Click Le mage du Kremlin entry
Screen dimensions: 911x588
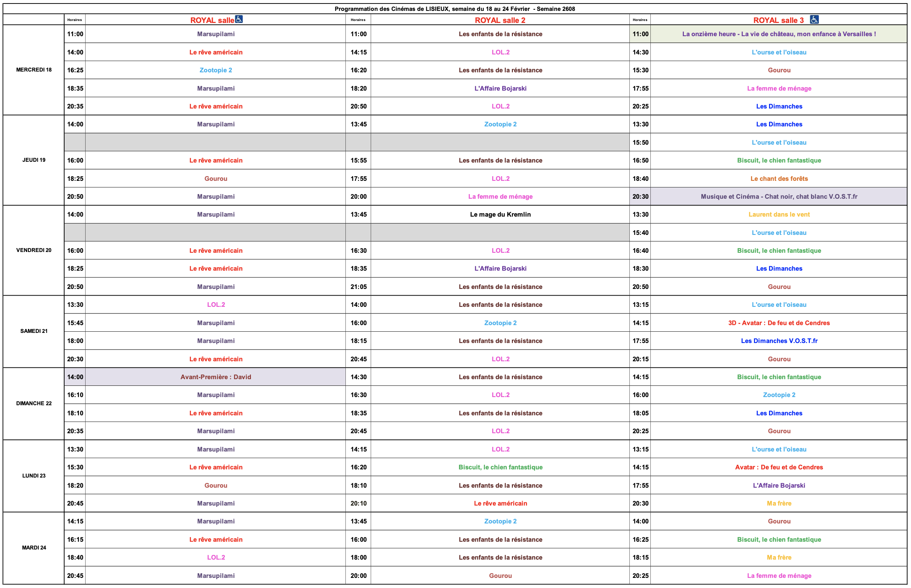500,215
